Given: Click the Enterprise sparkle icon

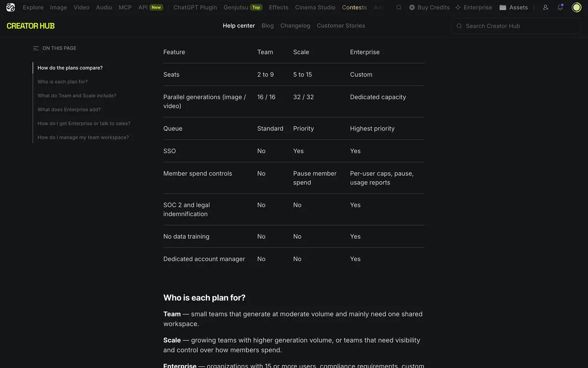Looking at the screenshot, I should pos(458,7).
